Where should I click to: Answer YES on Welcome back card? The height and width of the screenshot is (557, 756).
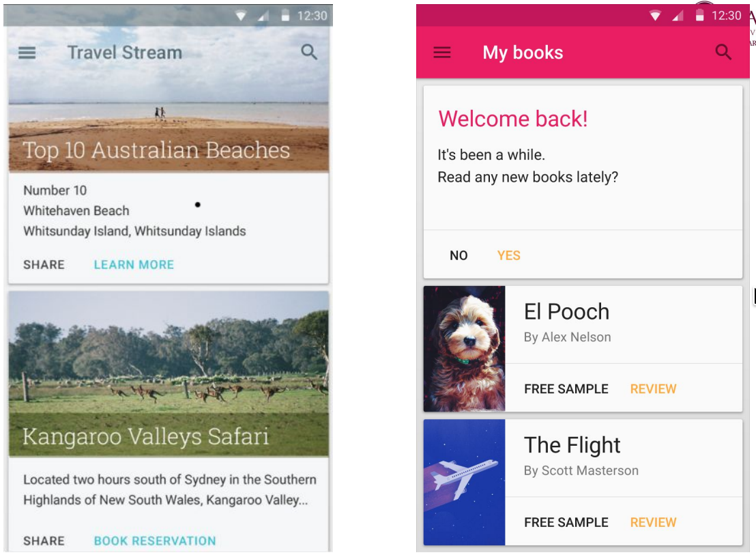click(x=508, y=255)
